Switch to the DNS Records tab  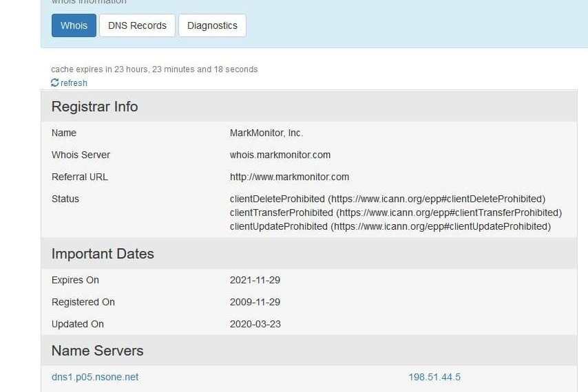(137, 25)
